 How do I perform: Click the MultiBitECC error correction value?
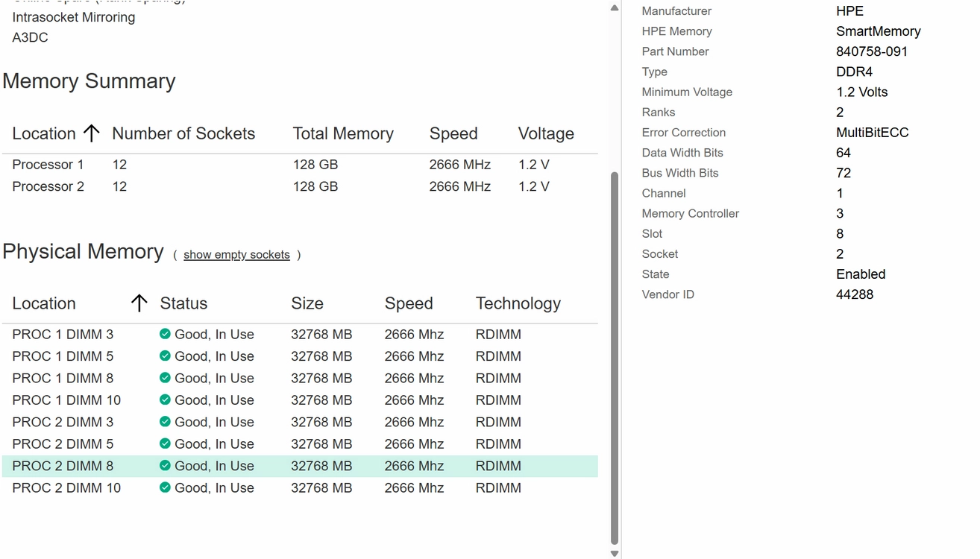873,132
